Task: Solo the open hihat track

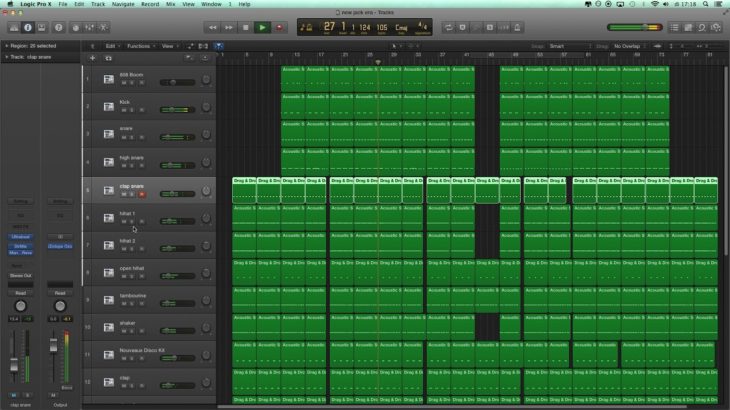Action: pyautogui.click(x=132, y=276)
